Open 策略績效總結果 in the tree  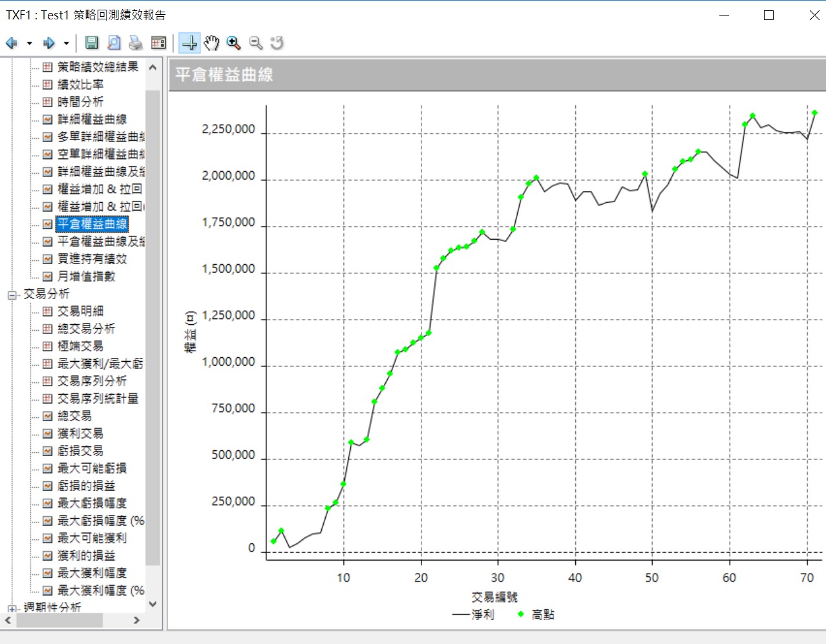(x=98, y=67)
